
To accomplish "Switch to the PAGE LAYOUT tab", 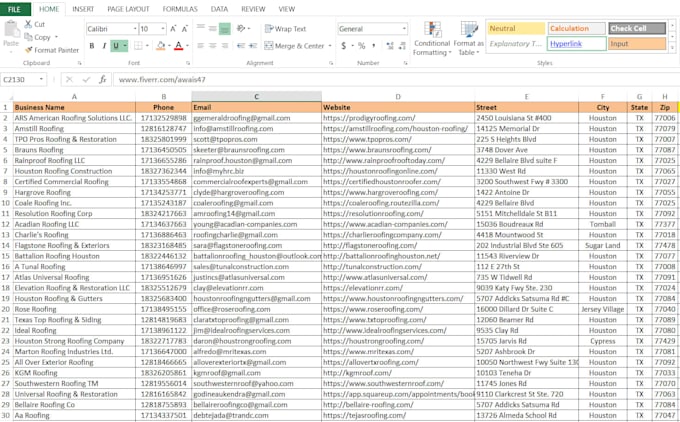I will point(128,9).
